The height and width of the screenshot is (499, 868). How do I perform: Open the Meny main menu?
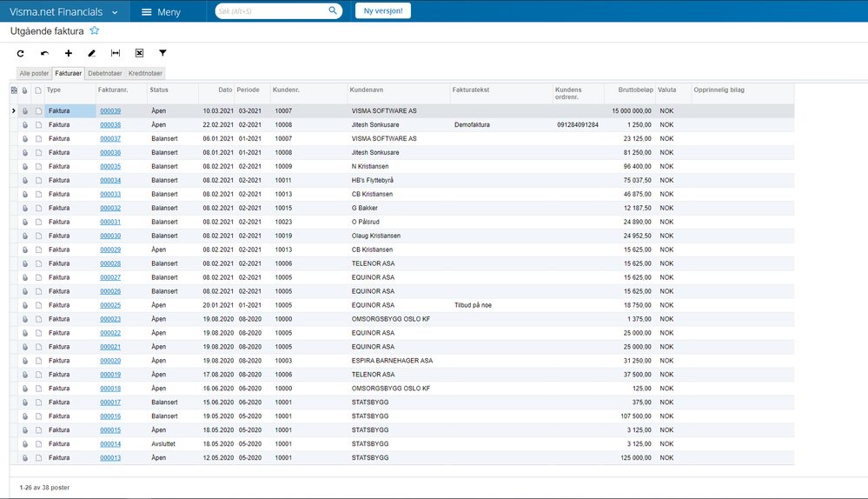pyautogui.click(x=161, y=11)
